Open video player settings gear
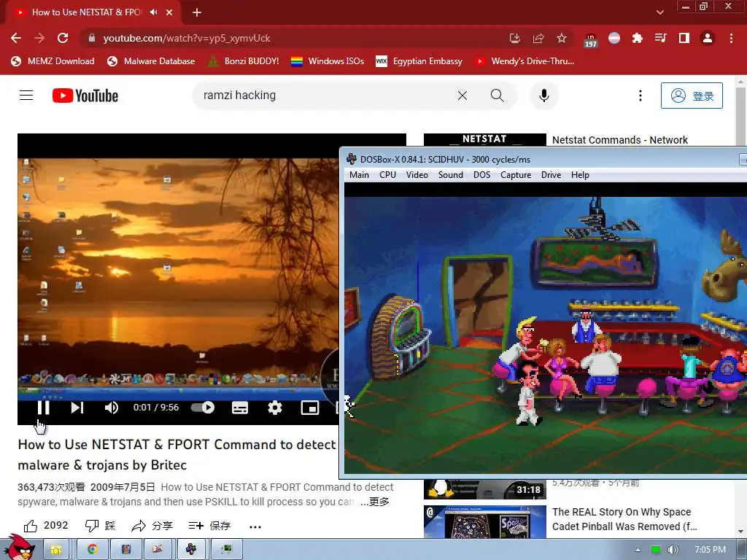This screenshot has width=747, height=560. click(275, 408)
